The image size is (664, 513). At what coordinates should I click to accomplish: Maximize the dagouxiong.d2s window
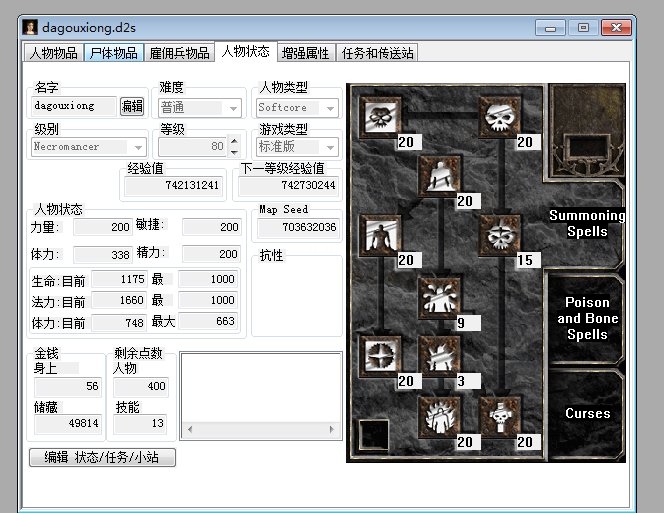[583, 28]
